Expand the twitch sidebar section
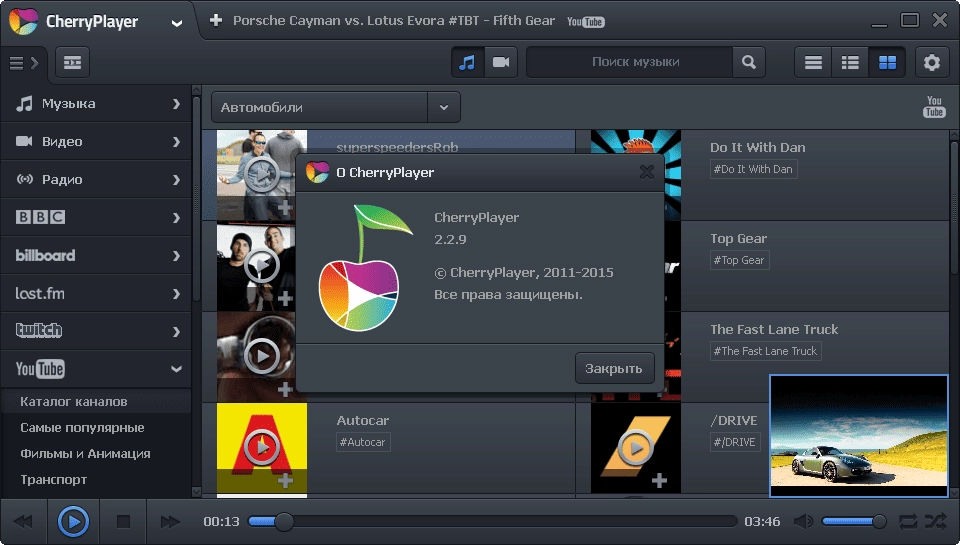 pos(96,331)
